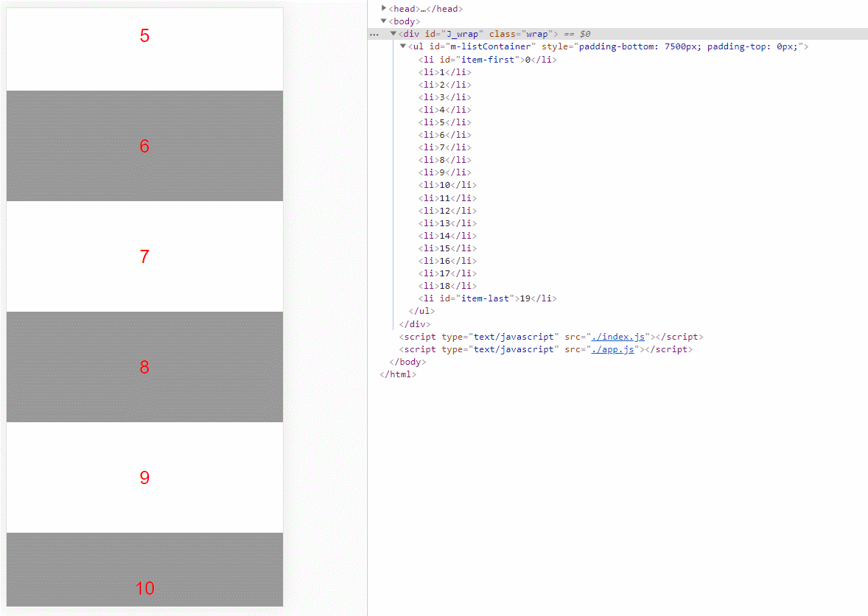Image resolution: width=868 pixels, height=616 pixels.
Task: Collapse the body element triangle
Action: 384,21
